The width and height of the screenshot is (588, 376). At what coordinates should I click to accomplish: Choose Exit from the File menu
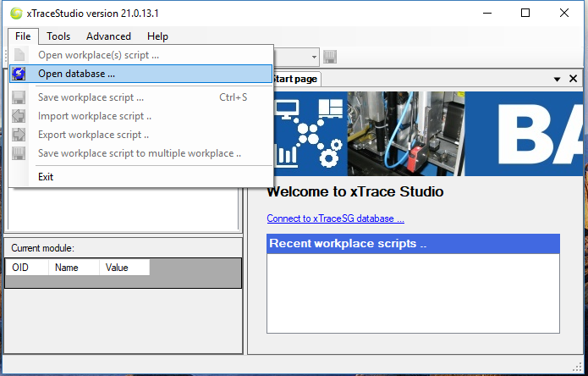coord(46,177)
